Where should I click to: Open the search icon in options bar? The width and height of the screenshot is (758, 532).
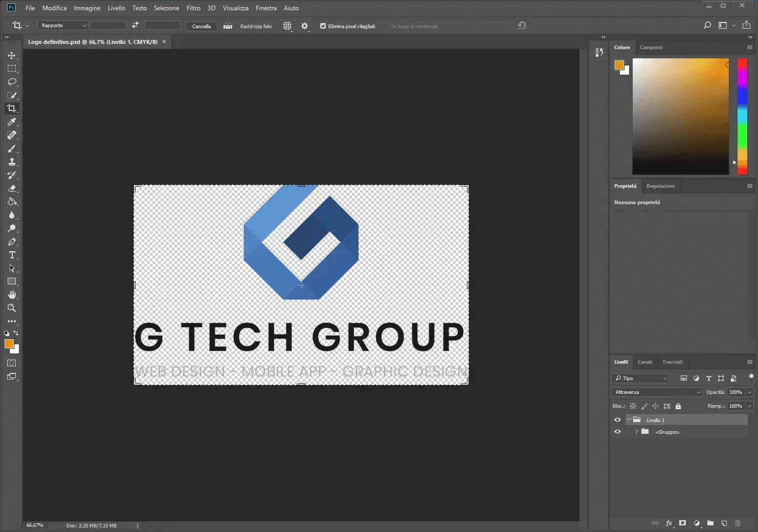click(x=707, y=25)
